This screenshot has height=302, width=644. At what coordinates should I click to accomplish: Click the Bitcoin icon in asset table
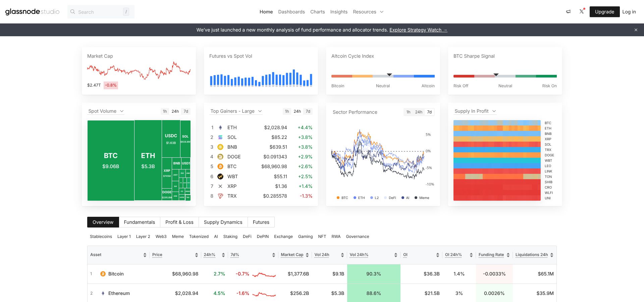[x=103, y=274]
